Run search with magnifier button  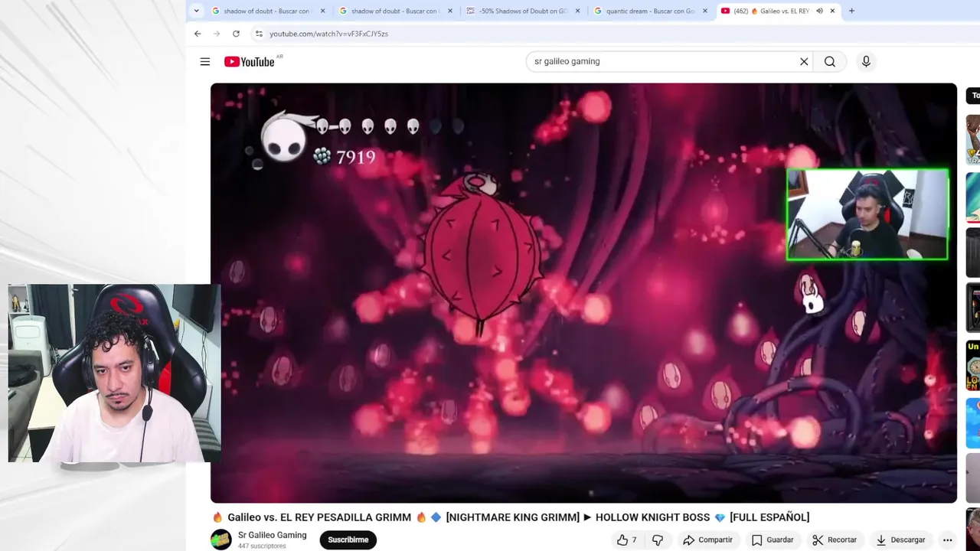coord(830,61)
